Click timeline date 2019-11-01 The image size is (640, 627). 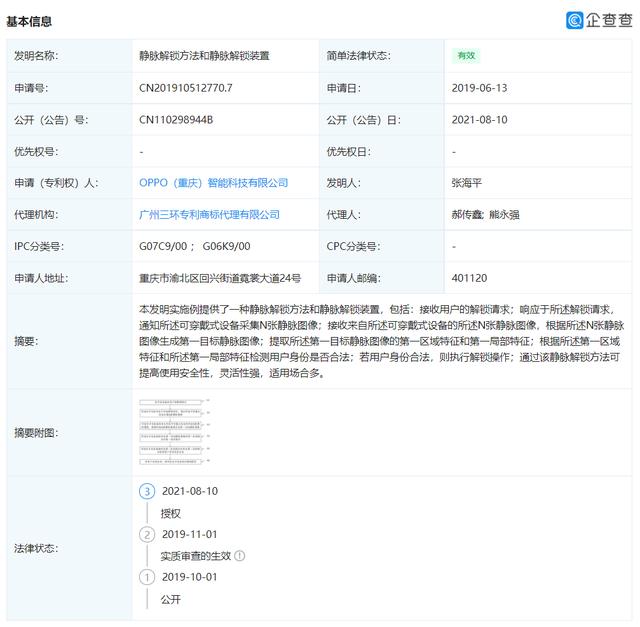tap(190, 534)
